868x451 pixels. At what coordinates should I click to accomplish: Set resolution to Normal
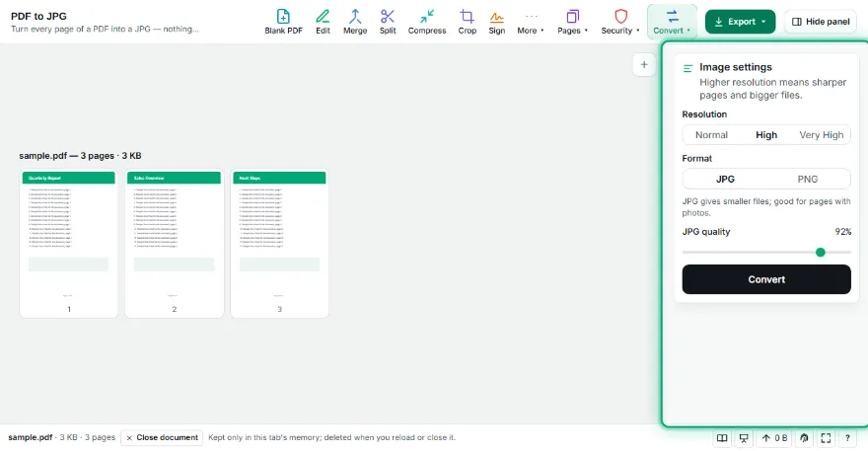coord(711,134)
